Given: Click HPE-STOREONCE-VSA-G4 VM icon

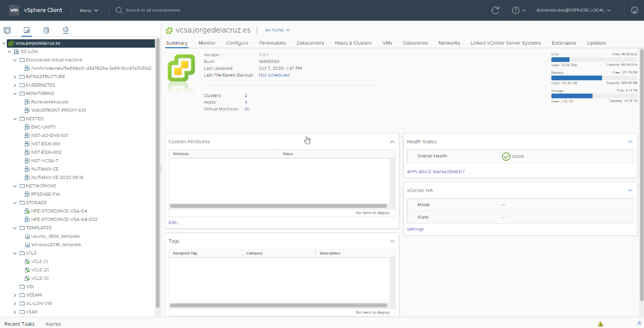Looking at the screenshot, I should tap(27, 211).
